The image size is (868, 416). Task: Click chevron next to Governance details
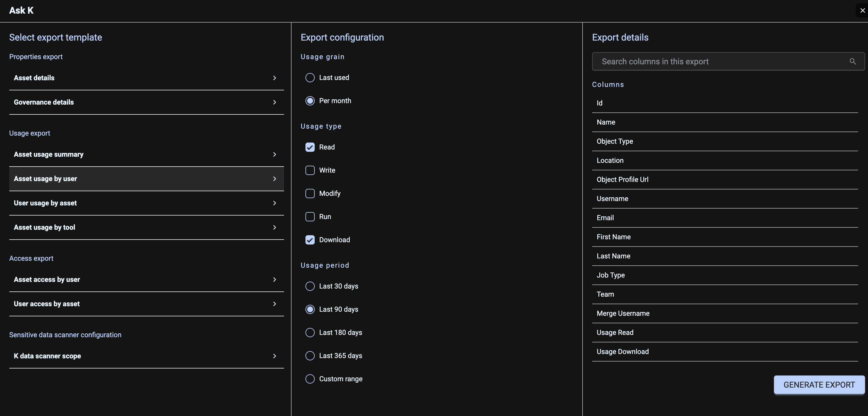[274, 102]
